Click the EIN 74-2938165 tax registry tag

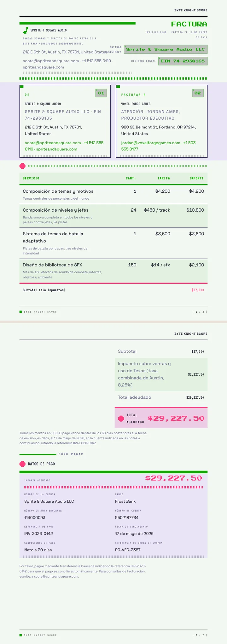183,61
